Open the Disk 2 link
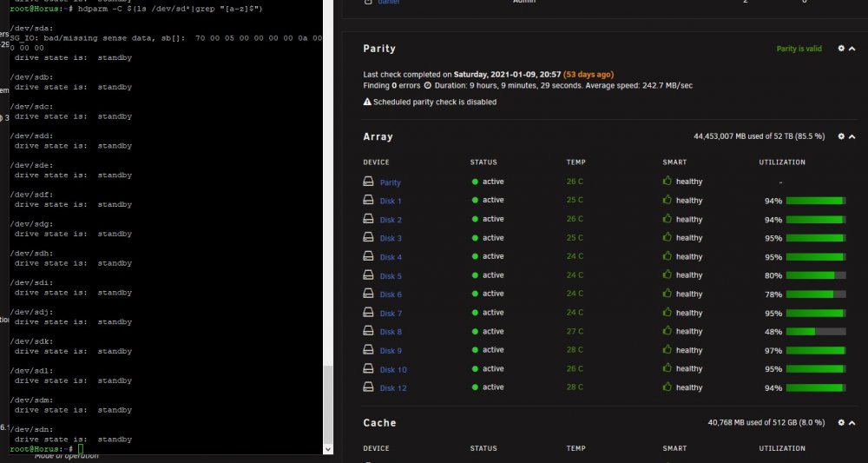This screenshot has width=868, height=463. [x=391, y=220]
